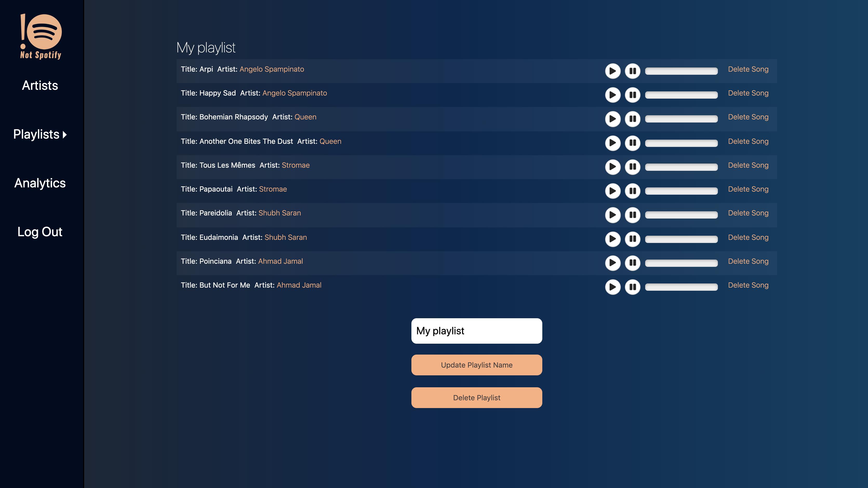Click Delete Song for Happy Sad
The width and height of the screenshot is (868, 488).
747,93
